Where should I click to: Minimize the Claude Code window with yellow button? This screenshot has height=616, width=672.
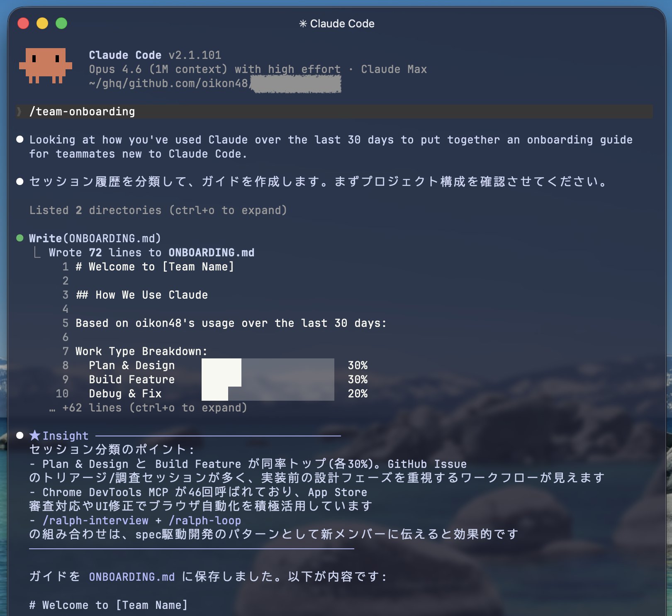pos(42,23)
